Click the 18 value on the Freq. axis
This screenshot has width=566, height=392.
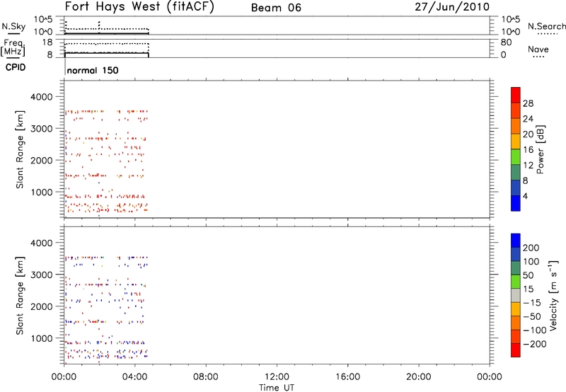click(47, 42)
